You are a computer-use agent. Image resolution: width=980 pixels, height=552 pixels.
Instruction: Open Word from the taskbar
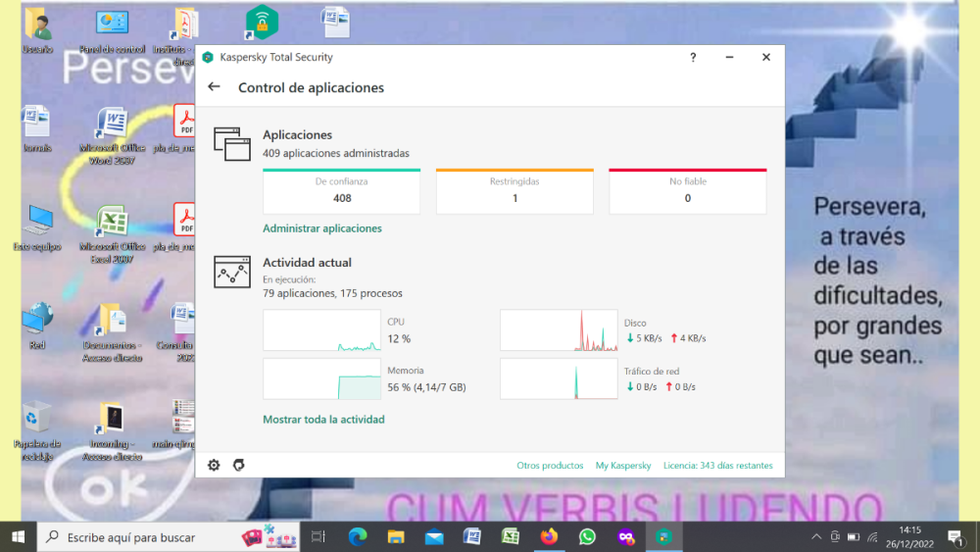coord(472,537)
